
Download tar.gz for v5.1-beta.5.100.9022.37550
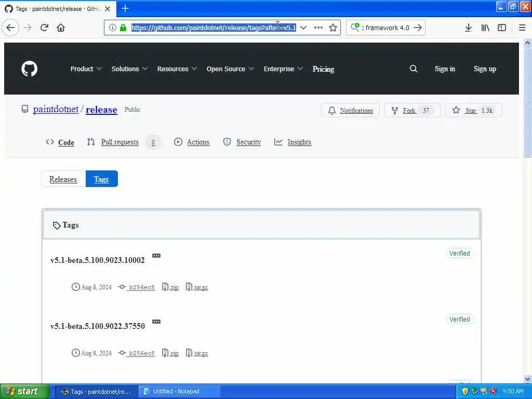(197, 353)
